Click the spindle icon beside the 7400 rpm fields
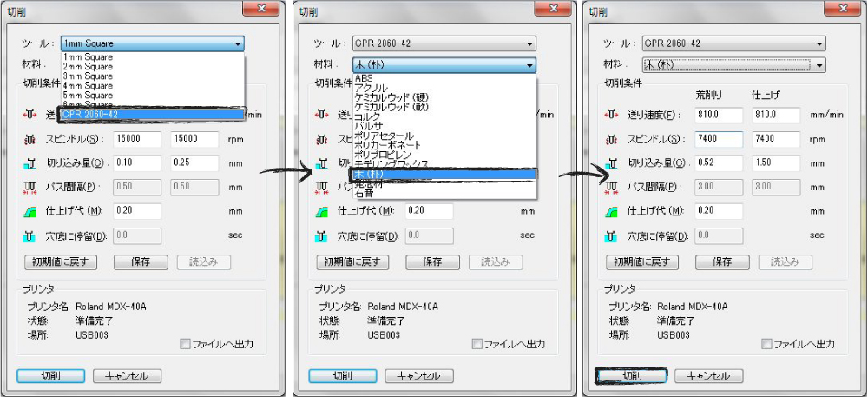The width and height of the screenshot is (868, 397). coord(614,139)
